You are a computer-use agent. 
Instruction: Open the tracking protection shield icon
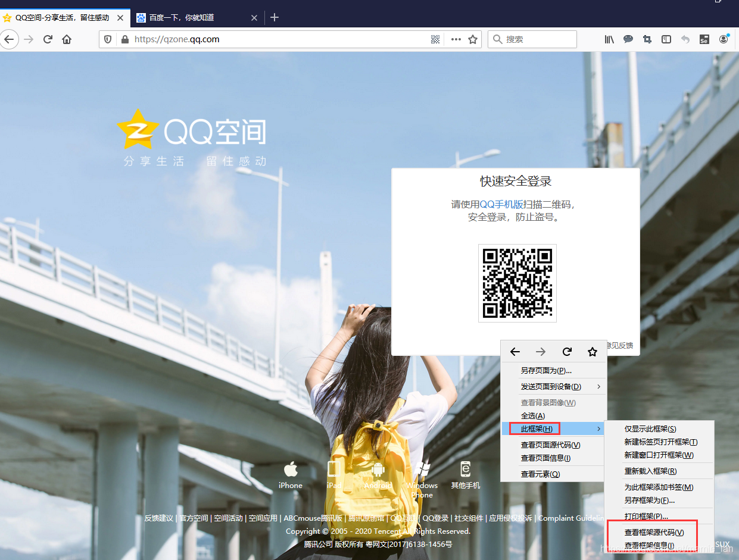108,39
